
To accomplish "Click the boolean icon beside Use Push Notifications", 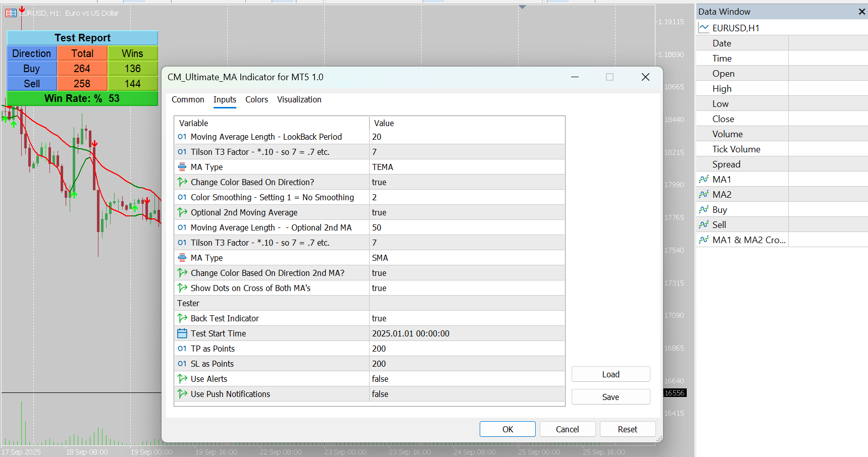I will point(182,394).
